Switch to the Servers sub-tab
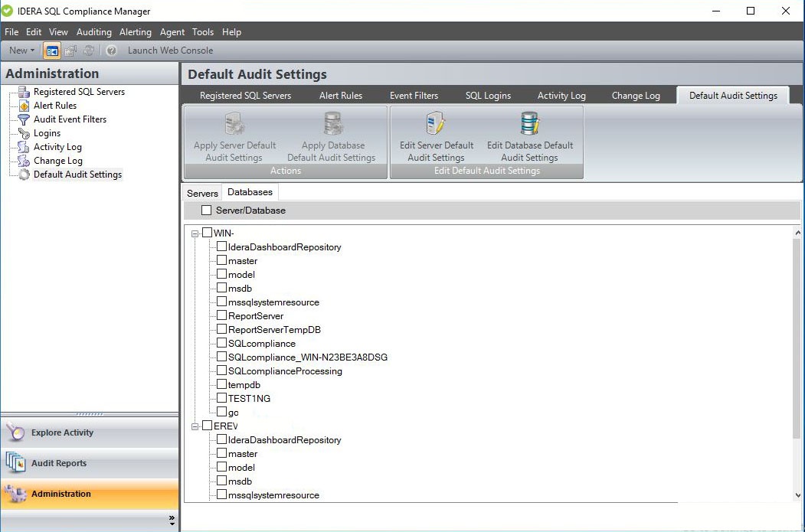The image size is (805, 532). pos(202,193)
